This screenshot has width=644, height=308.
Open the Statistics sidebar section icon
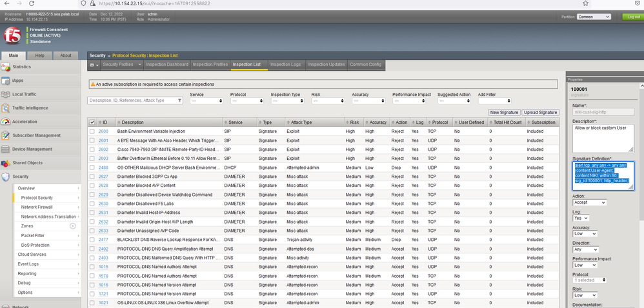6,66
